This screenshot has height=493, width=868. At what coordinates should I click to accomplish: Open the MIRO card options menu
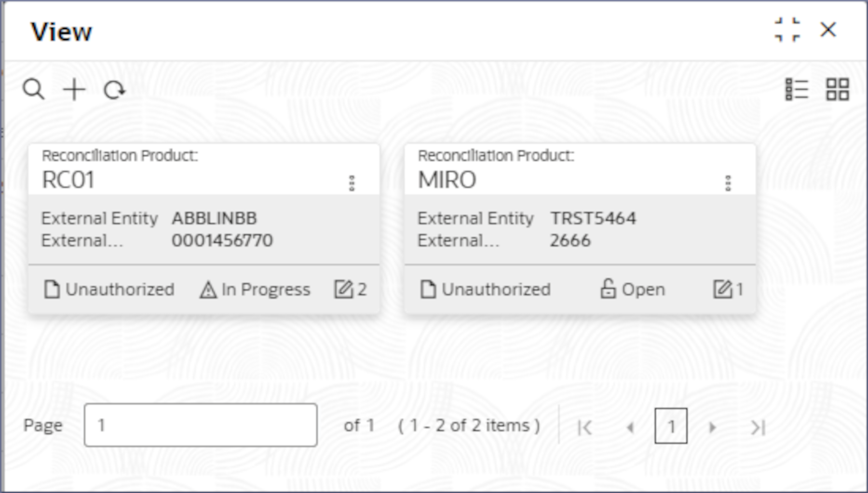pos(728,183)
